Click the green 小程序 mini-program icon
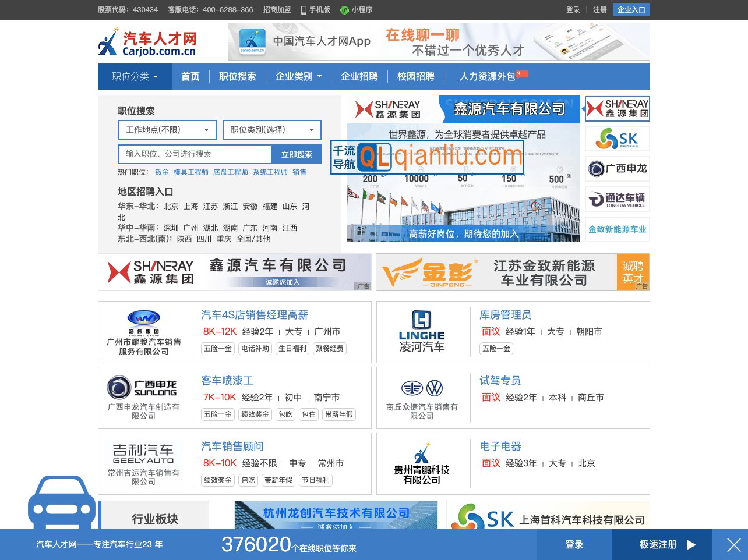The image size is (748, 560). coord(345,10)
